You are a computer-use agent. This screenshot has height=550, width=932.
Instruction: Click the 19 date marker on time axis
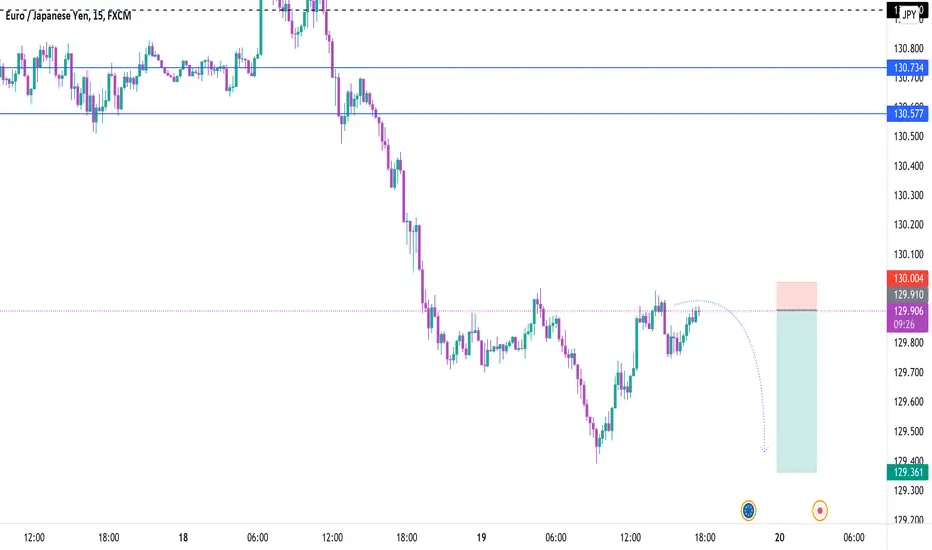point(481,538)
